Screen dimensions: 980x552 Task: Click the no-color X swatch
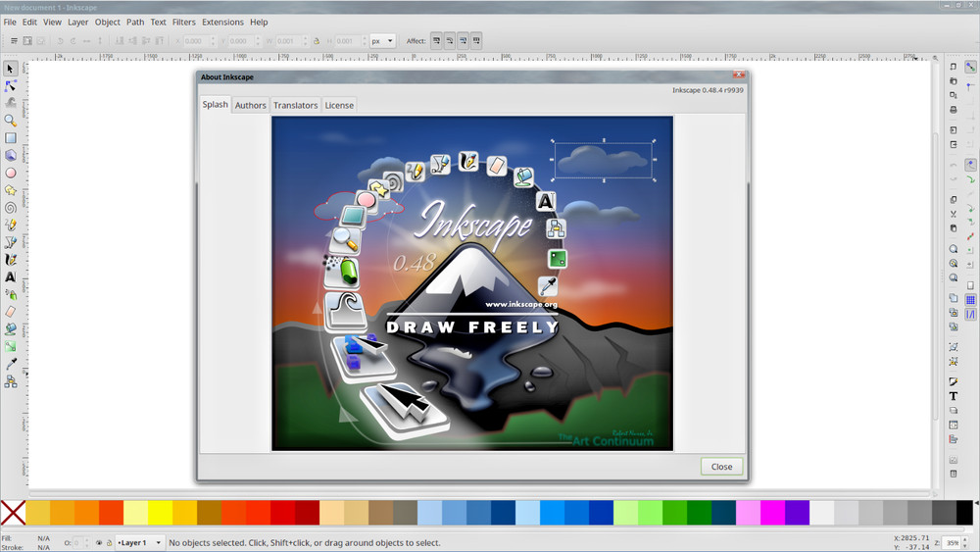pos(13,513)
